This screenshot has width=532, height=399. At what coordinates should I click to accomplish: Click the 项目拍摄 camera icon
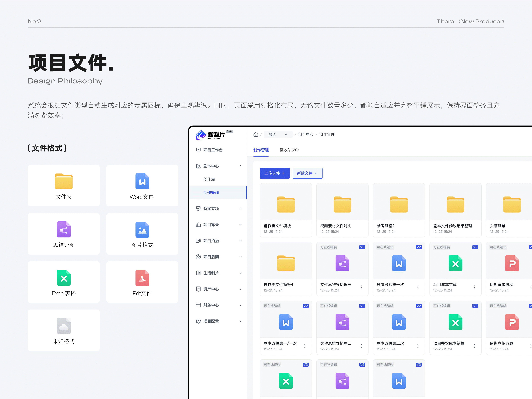click(x=198, y=241)
